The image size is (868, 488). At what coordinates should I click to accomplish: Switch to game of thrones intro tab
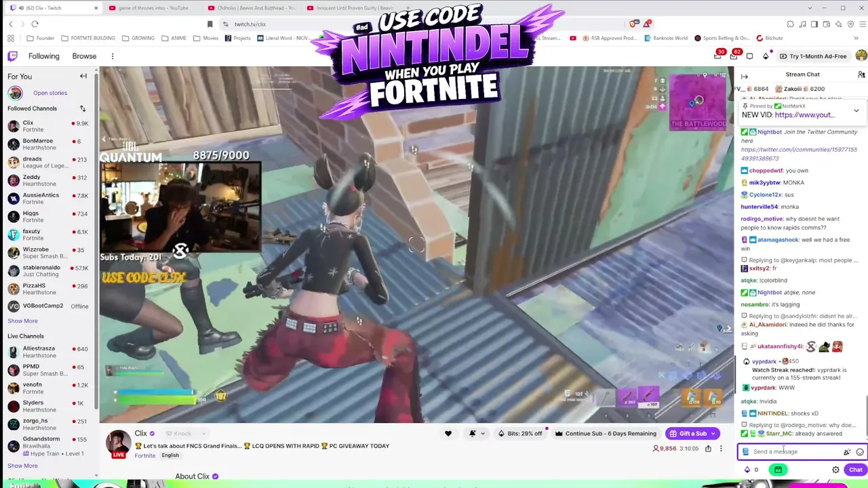[154, 8]
